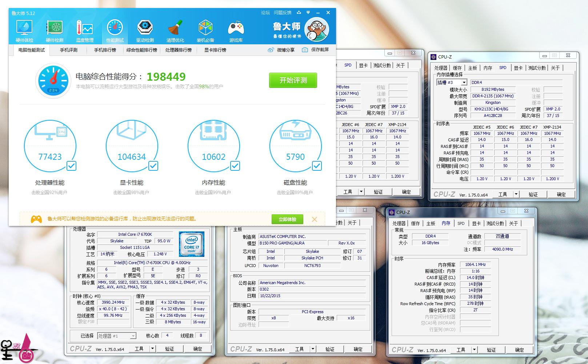Uncheck the 处理器性能 test checkbox
The width and height of the screenshot is (588, 364).
[72, 166]
